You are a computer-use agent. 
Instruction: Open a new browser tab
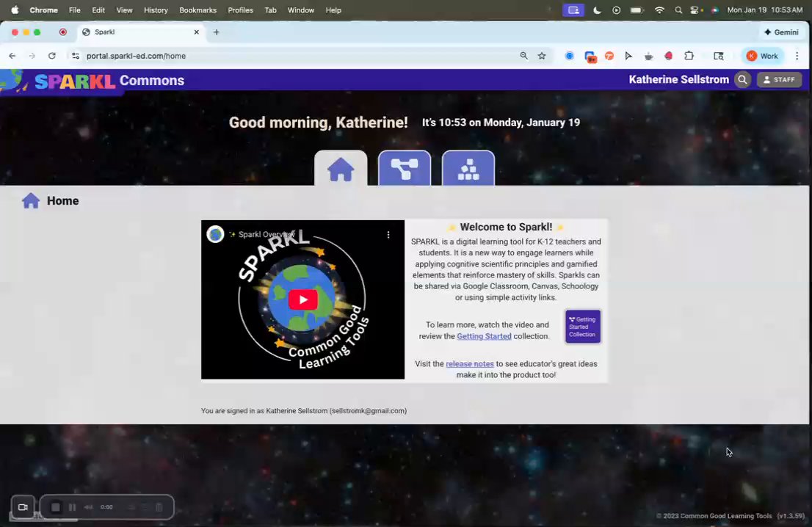pyautogui.click(x=217, y=32)
